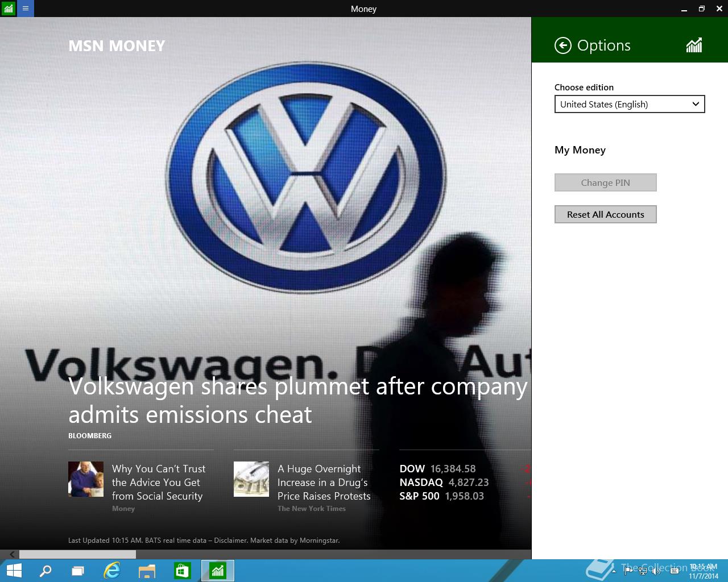
Task: Click the touch keyboard tray icon
Action: [x=675, y=571]
